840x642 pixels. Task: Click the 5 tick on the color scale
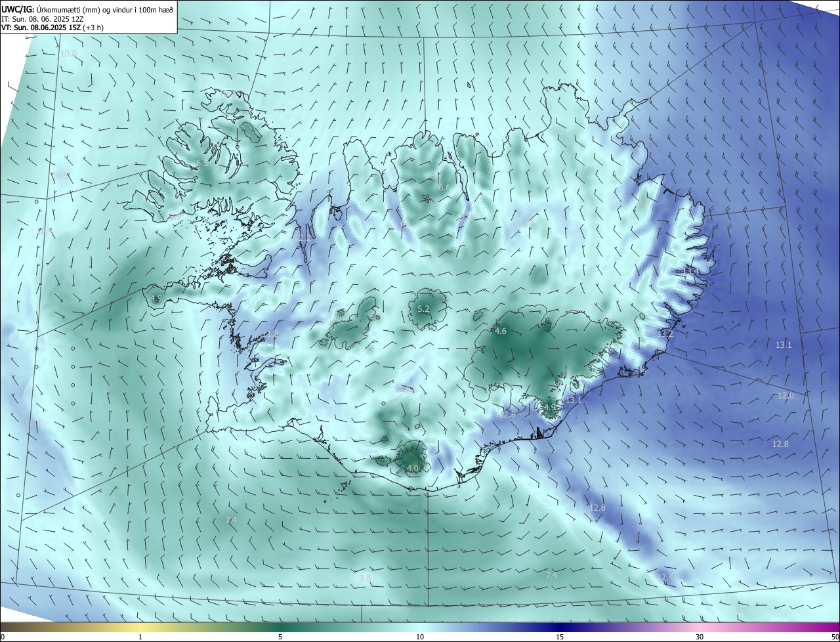280,637
